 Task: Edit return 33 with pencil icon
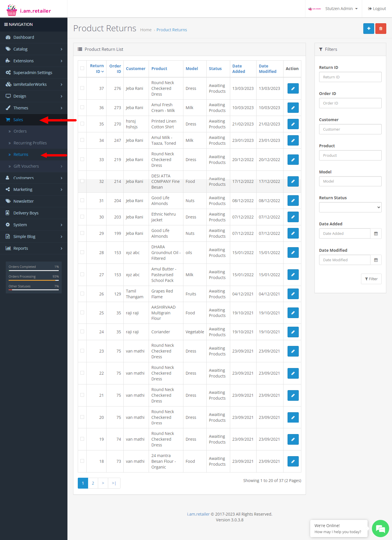293,160
